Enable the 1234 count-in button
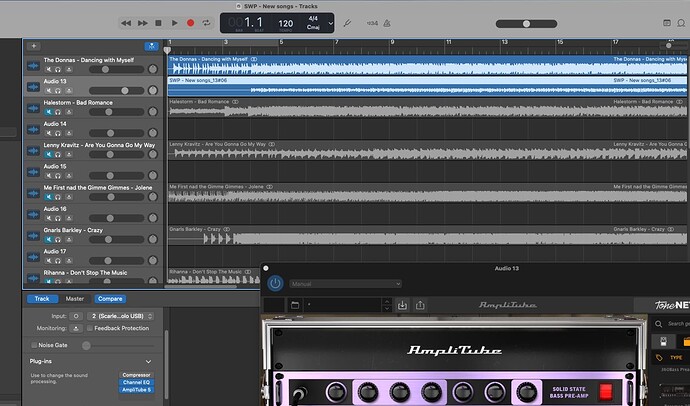The width and height of the screenshot is (690, 406). (372, 23)
